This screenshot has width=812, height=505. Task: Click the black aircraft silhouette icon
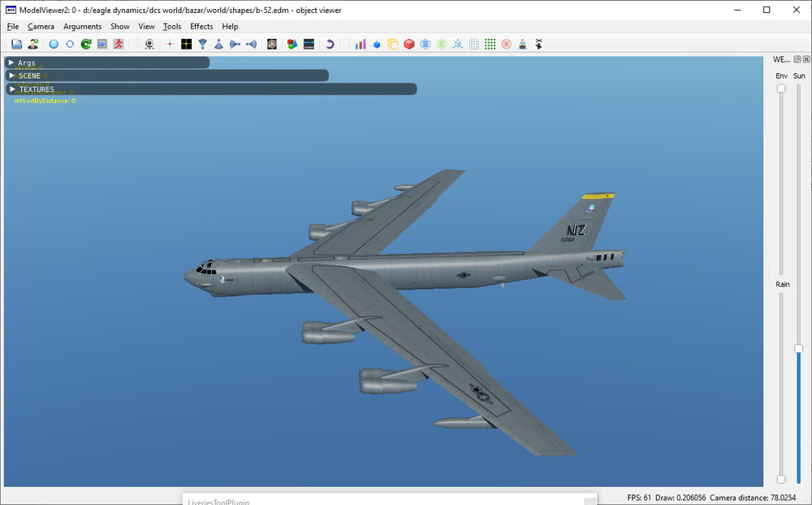538,44
